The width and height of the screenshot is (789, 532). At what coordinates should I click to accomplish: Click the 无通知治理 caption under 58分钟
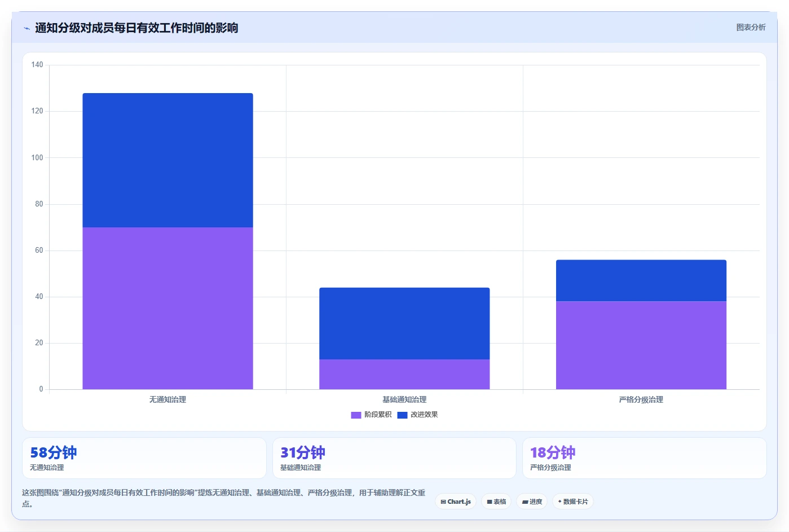(x=47, y=468)
